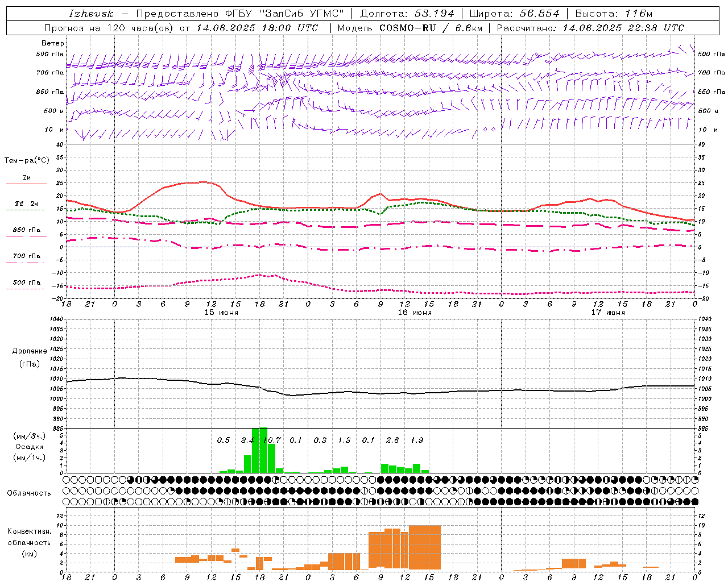Click the green dotted Td legend line sample
Screen dimensions: 728x582
[x=25, y=210]
